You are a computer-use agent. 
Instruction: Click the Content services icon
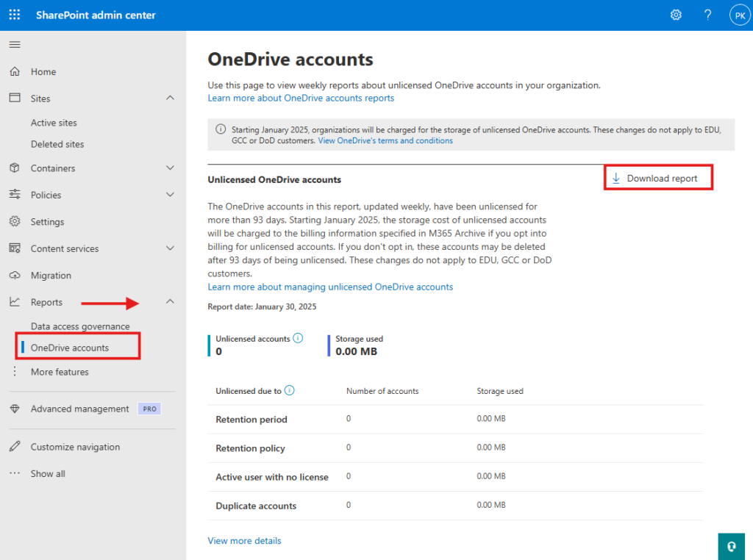tap(15, 248)
